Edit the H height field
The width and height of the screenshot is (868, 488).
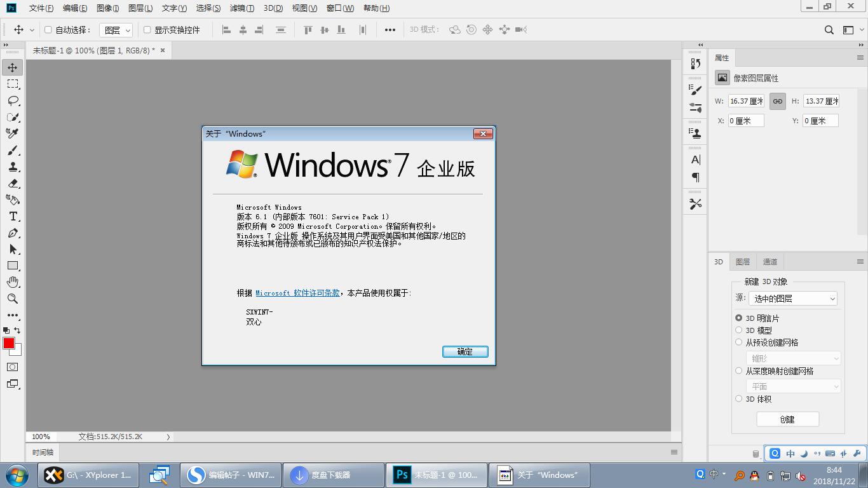[x=821, y=101]
